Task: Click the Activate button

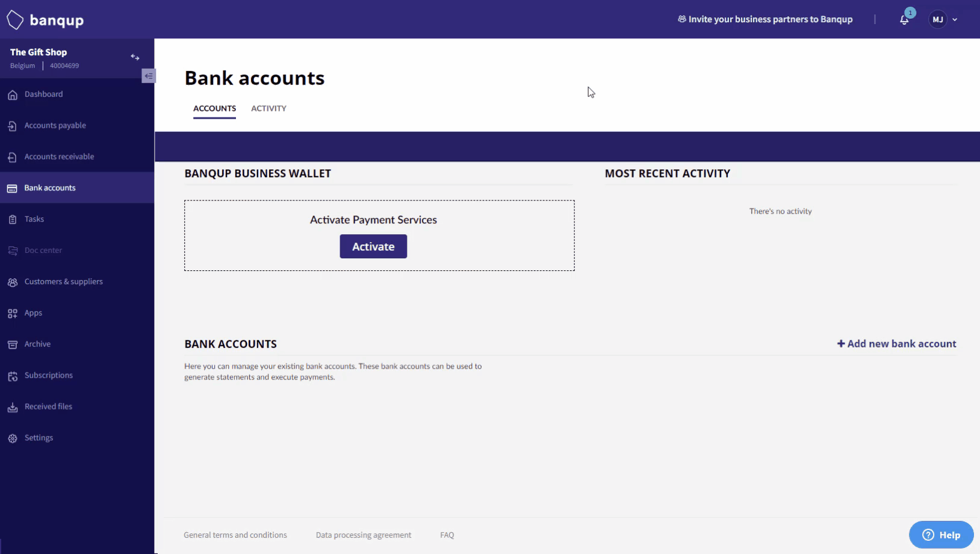Action: pos(373,246)
